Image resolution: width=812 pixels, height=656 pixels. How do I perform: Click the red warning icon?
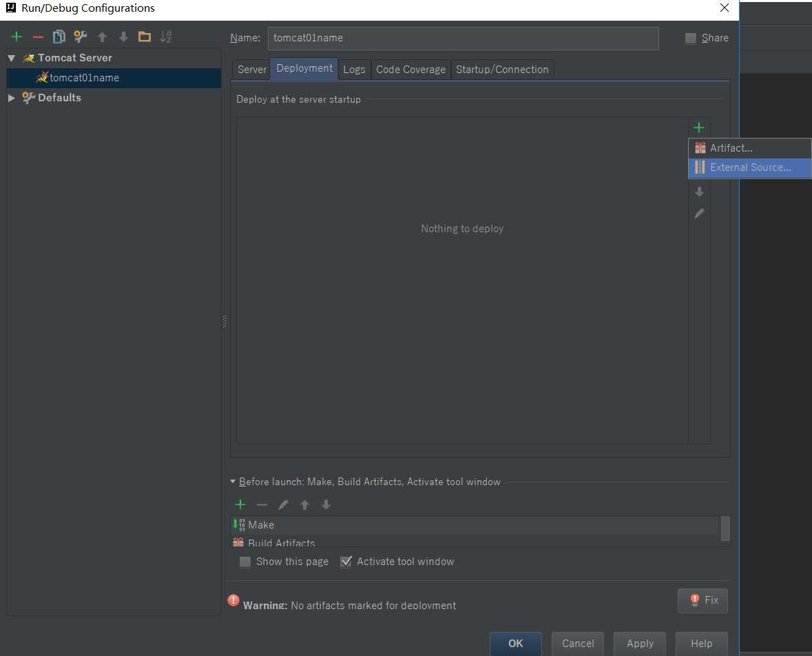click(x=233, y=600)
